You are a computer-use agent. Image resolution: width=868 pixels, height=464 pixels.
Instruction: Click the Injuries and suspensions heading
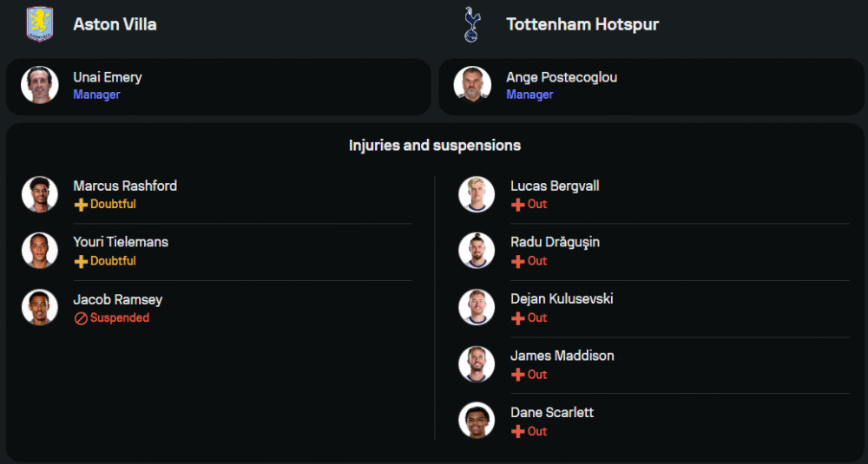pyautogui.click(x=434, y=146)
